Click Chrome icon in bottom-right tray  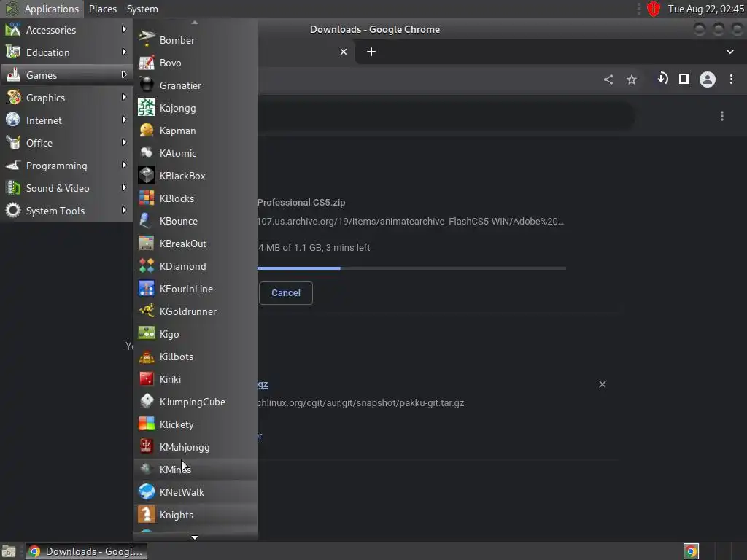click(x=691, y=551)
